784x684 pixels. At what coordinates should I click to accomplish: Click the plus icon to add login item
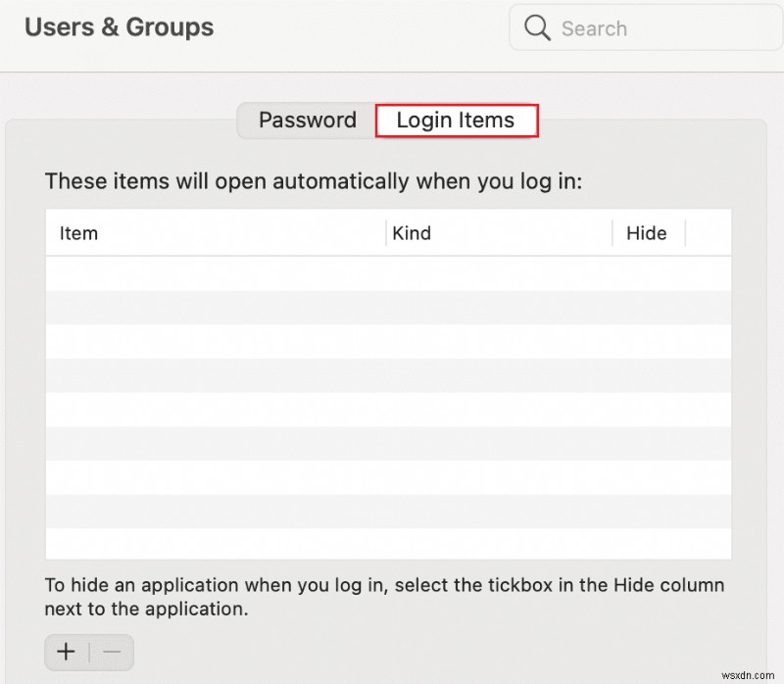point(66,652)
